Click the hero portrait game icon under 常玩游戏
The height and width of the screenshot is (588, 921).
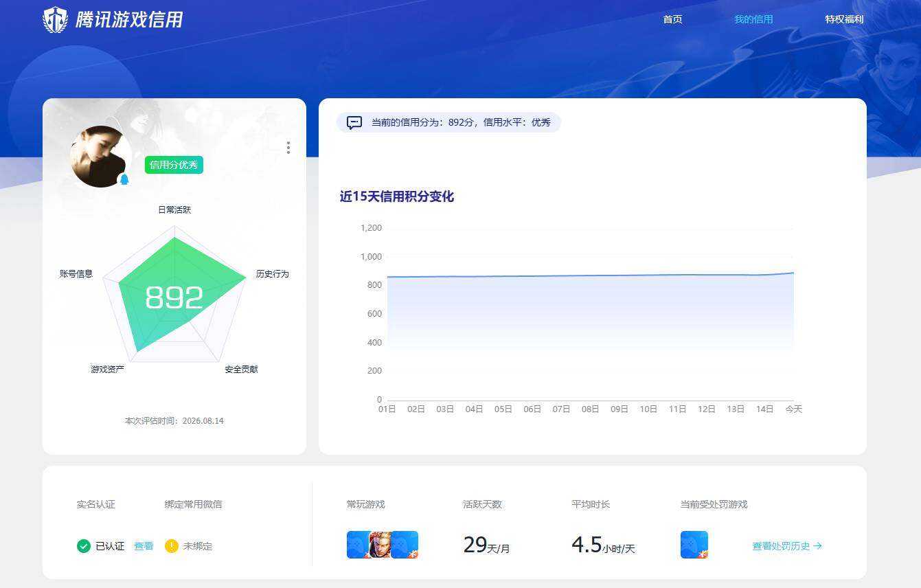click(x=380, y=545)
